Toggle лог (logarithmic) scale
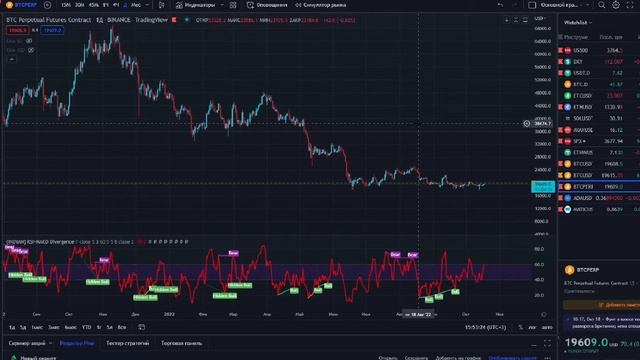 pos(532,327)
